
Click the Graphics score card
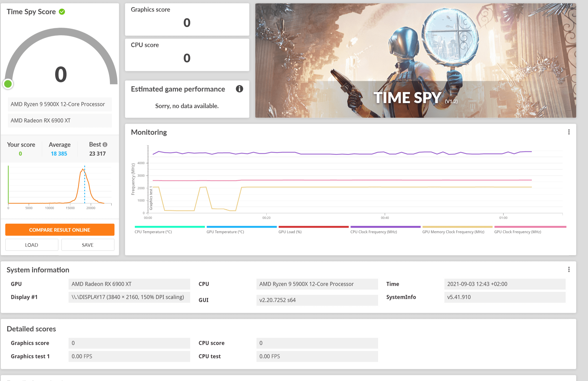187,19
